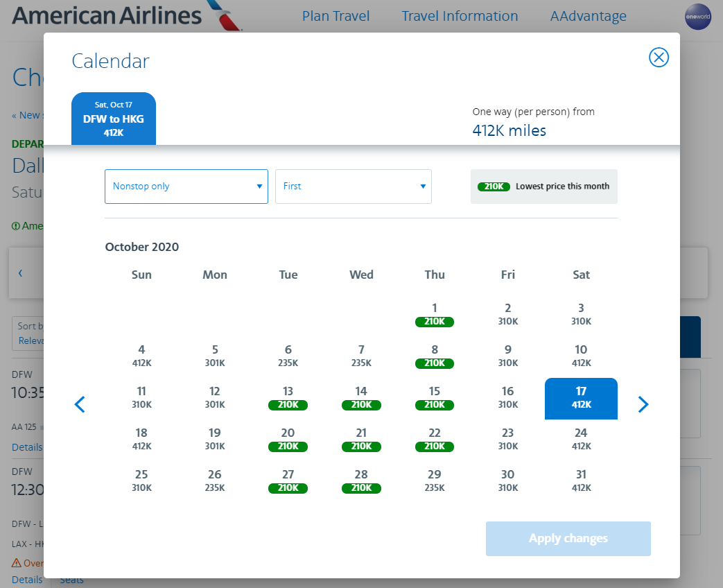Advance to next month with right arrow

pyautogui.click(x=643, y=404)
